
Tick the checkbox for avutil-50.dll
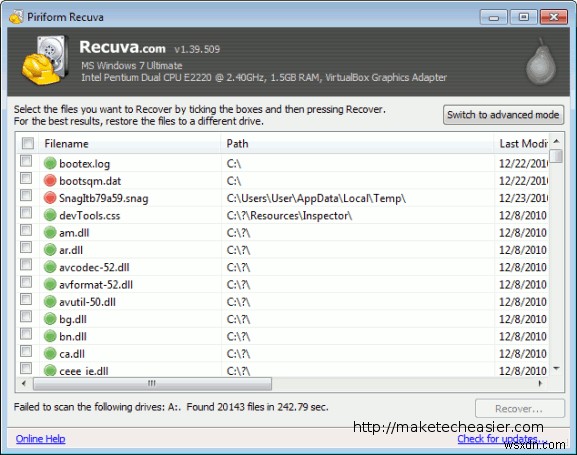[26, 299]
